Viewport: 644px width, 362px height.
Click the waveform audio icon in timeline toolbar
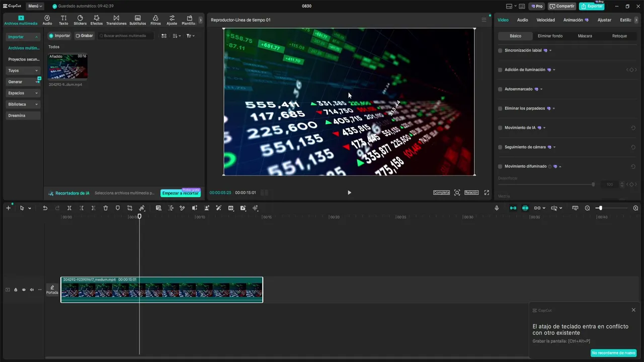coord(255,208)
